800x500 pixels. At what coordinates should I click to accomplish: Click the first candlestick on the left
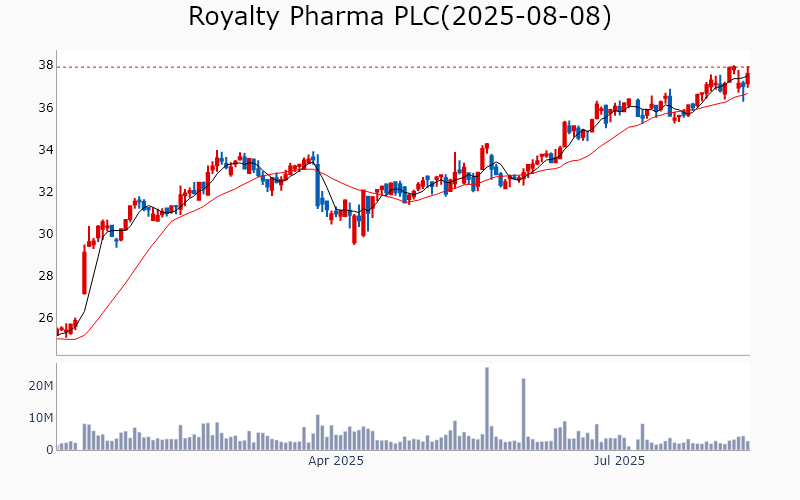tap(58, 330)
